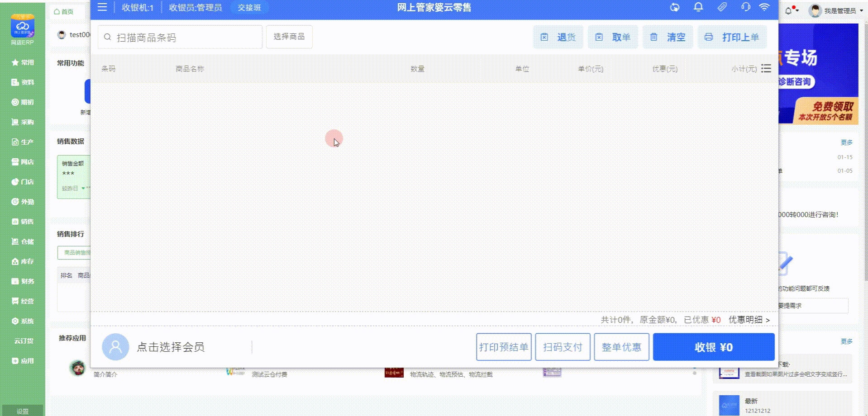Click the 优惠(元) column header
Image resolution: width=868 pixels, height=416 pixels.
coord(665,69)
